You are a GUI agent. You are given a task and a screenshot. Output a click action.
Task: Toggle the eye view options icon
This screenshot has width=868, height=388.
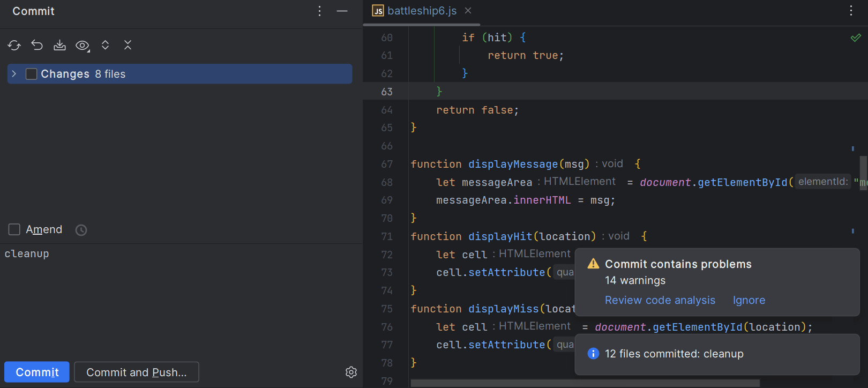83,46
